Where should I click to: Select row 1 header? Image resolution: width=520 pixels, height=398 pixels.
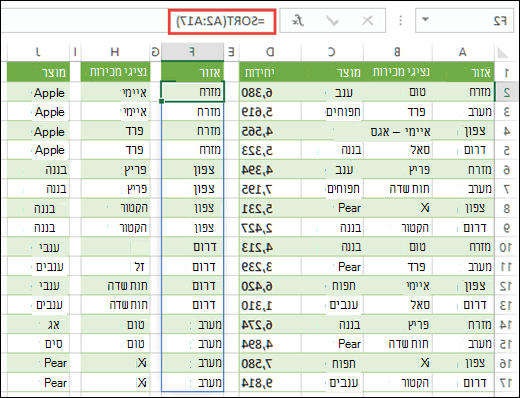coord(506,72)
